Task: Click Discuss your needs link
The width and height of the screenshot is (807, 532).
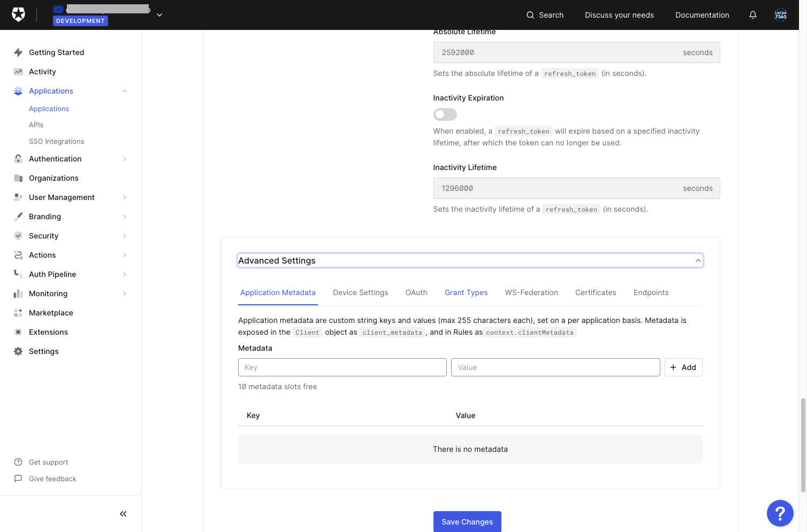Action: pos(619,15)
